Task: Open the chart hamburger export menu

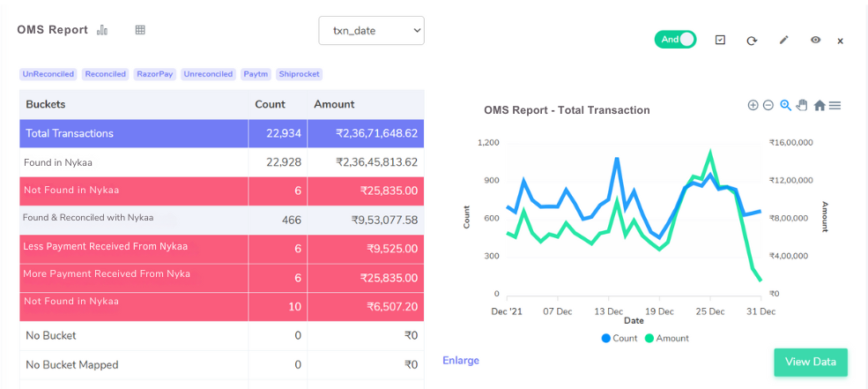Action: (x=835, y=106)
